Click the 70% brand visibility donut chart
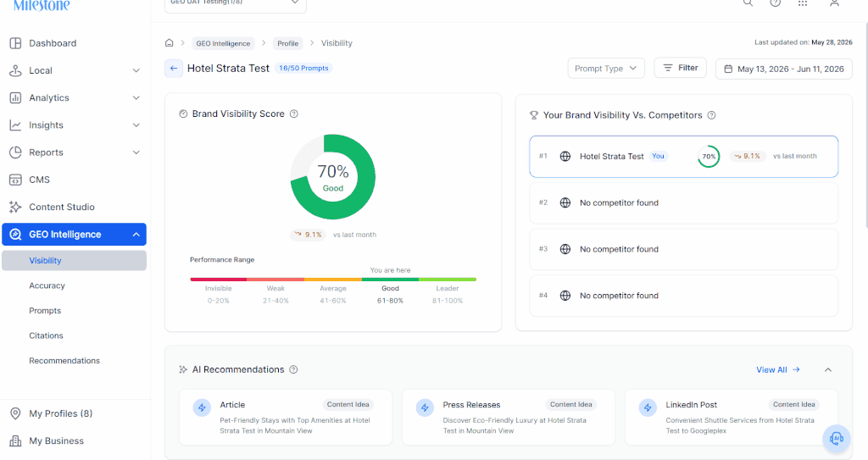 point(332,176)
